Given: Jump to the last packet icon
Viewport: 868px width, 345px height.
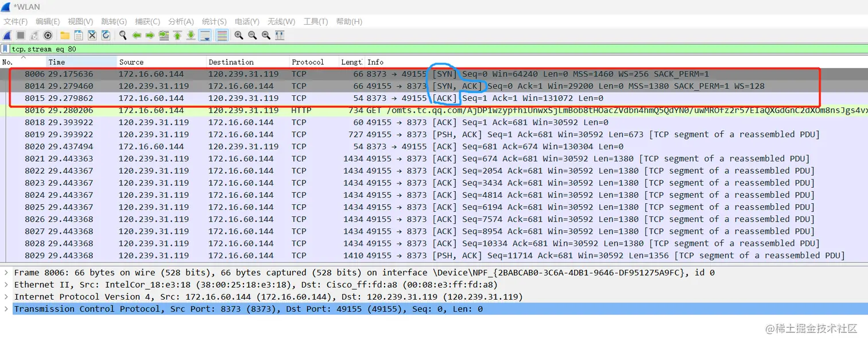Looking at the screenshot, I should 191,36.
